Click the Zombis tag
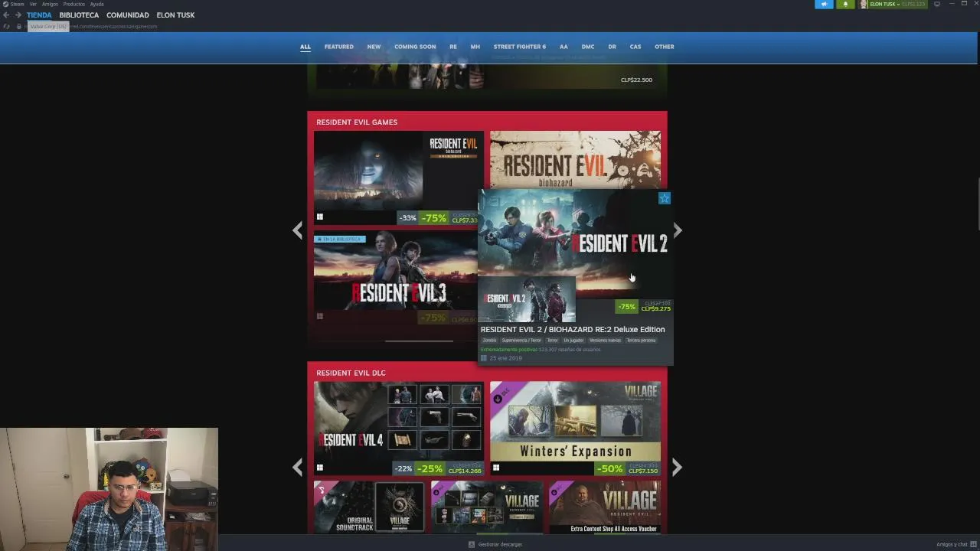The width and height of the screenshot is (980, 551). pos(489,340)
